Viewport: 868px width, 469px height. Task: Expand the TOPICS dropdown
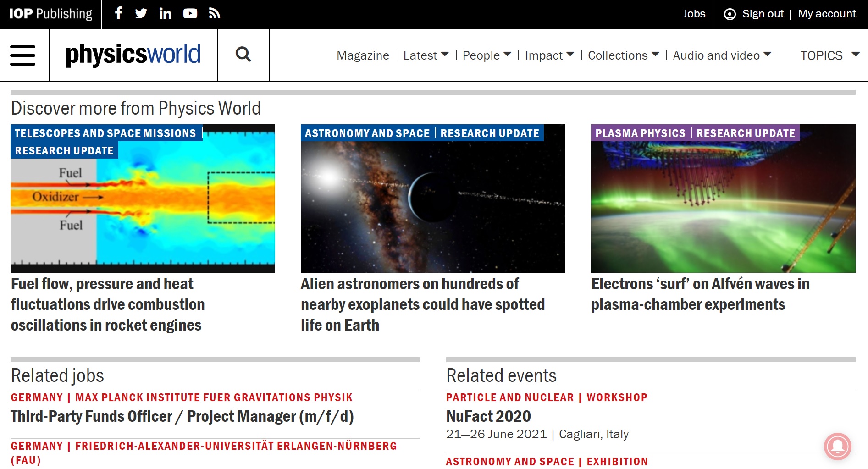[x=829, y=55]
